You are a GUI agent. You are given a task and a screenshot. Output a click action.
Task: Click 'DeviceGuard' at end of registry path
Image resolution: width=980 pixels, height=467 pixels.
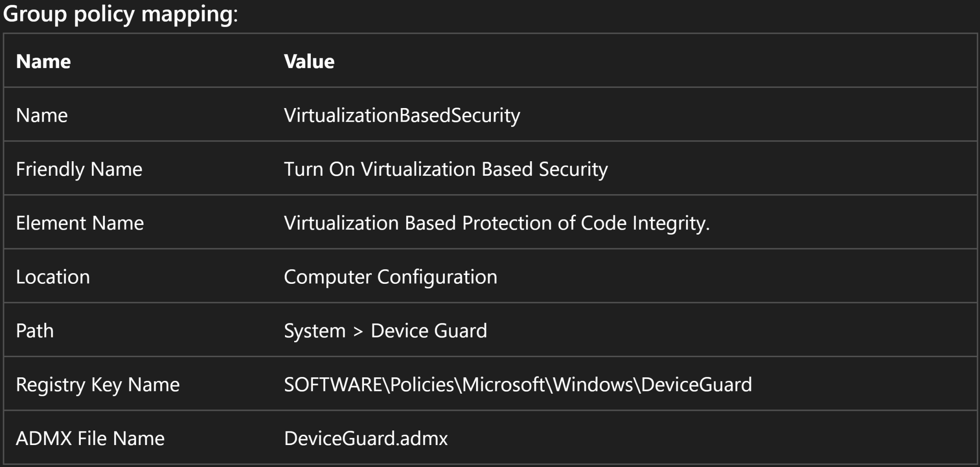(x=696, y=384)
